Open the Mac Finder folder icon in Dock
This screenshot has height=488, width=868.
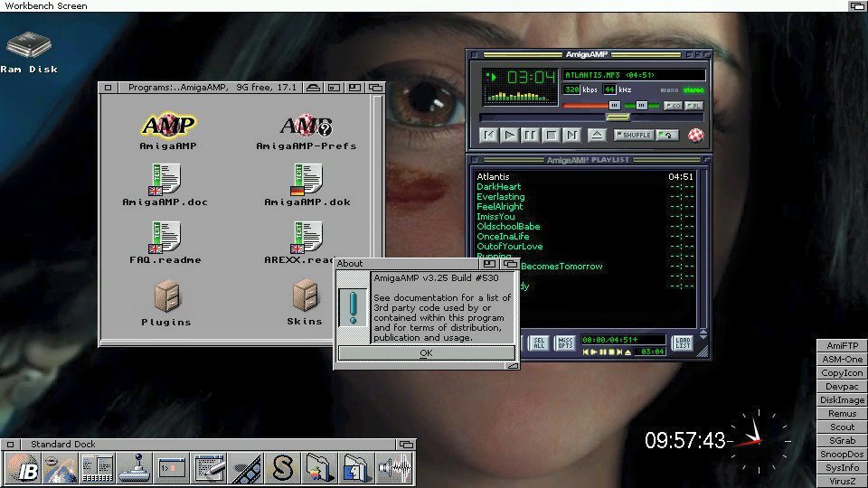coord(356,467)
